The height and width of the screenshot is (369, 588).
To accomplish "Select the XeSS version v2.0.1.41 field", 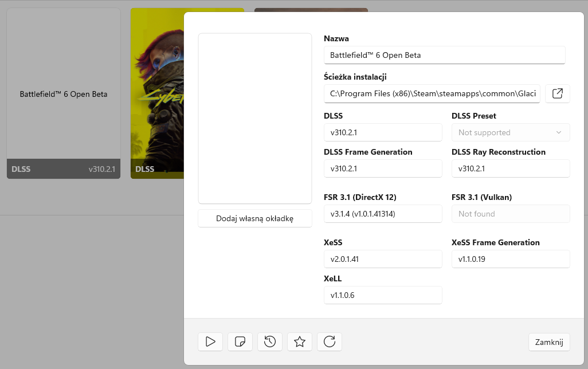I will click(383, 259).
